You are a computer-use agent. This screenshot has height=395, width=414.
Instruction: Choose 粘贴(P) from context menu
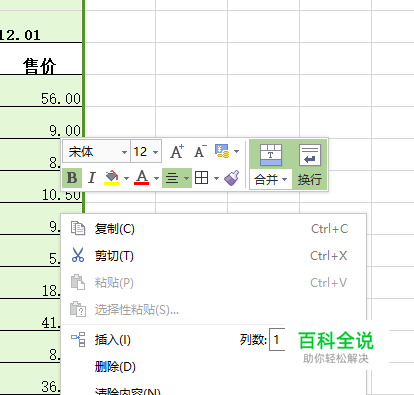pos(213,283)
